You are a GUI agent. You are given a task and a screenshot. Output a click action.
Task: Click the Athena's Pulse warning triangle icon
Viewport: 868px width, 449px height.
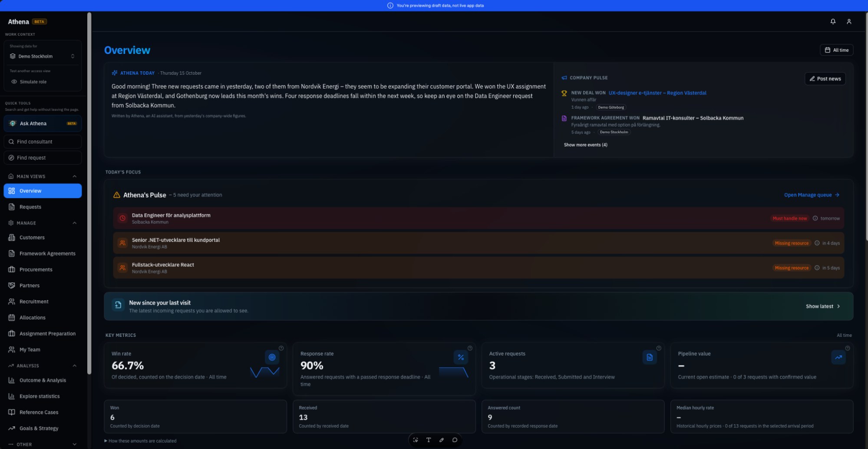point(116,195)
